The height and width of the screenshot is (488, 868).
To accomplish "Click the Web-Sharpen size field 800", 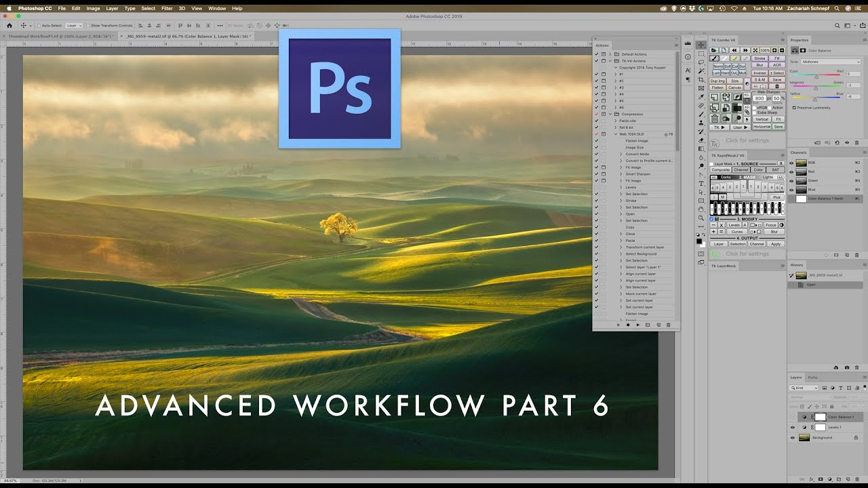I will point(759,98).
